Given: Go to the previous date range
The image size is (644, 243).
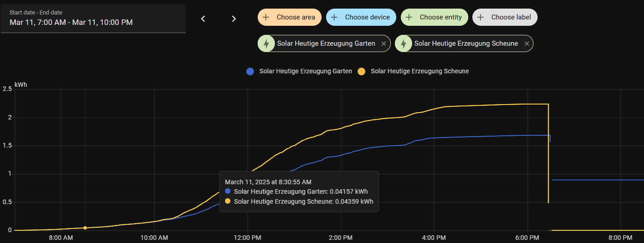Looking at the screenshot, I should (203, 19).
